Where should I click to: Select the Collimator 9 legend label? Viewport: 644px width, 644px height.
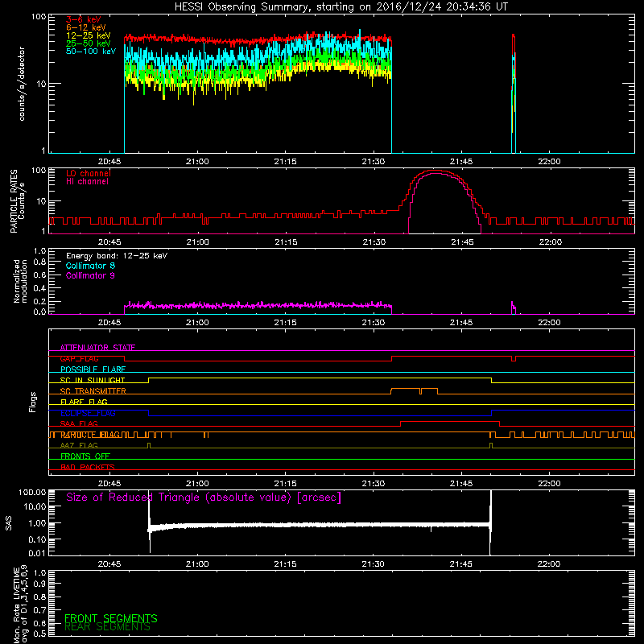(90, 275)
